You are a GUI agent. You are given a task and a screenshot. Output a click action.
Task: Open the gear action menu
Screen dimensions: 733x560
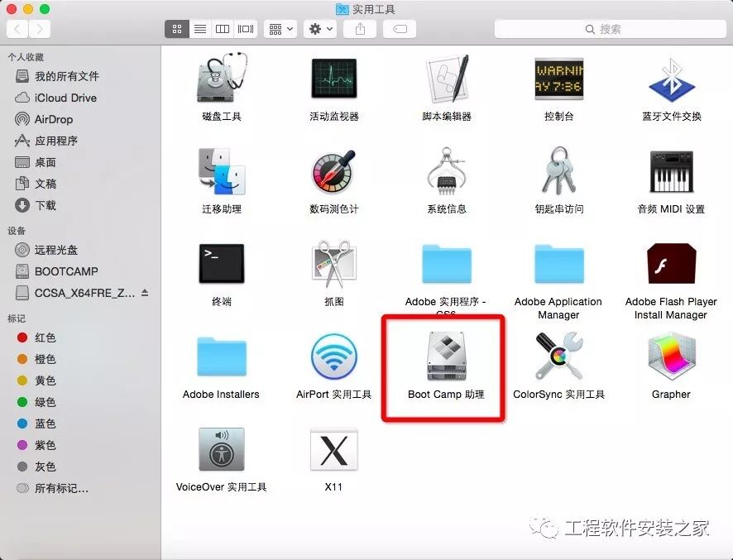(320, 29)
